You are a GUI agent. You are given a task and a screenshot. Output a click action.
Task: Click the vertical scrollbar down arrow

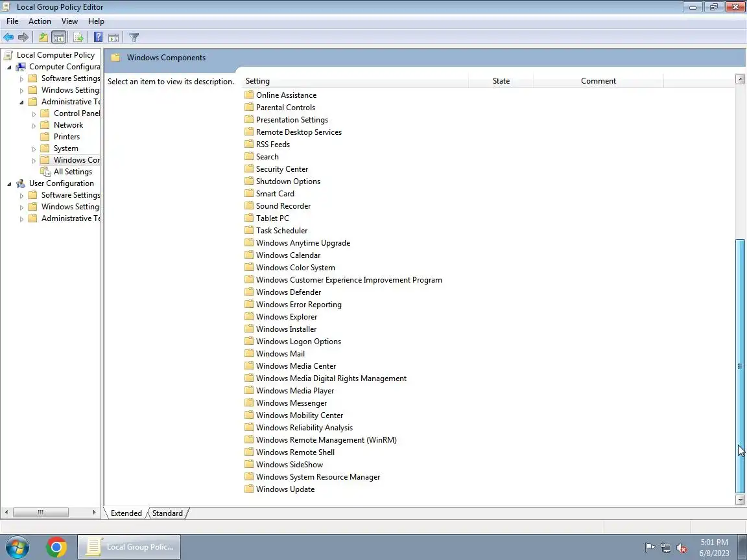[x=740, y=500]
